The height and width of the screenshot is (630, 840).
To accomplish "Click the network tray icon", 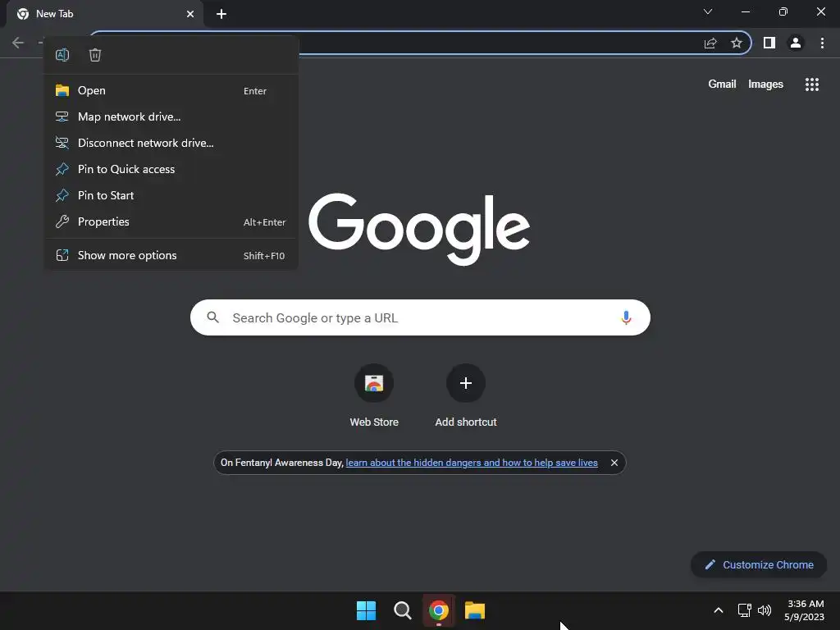I will click(744, 610).
